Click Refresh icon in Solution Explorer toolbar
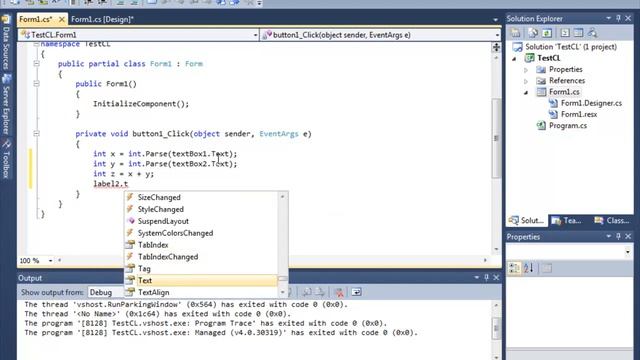 (547, 33)
